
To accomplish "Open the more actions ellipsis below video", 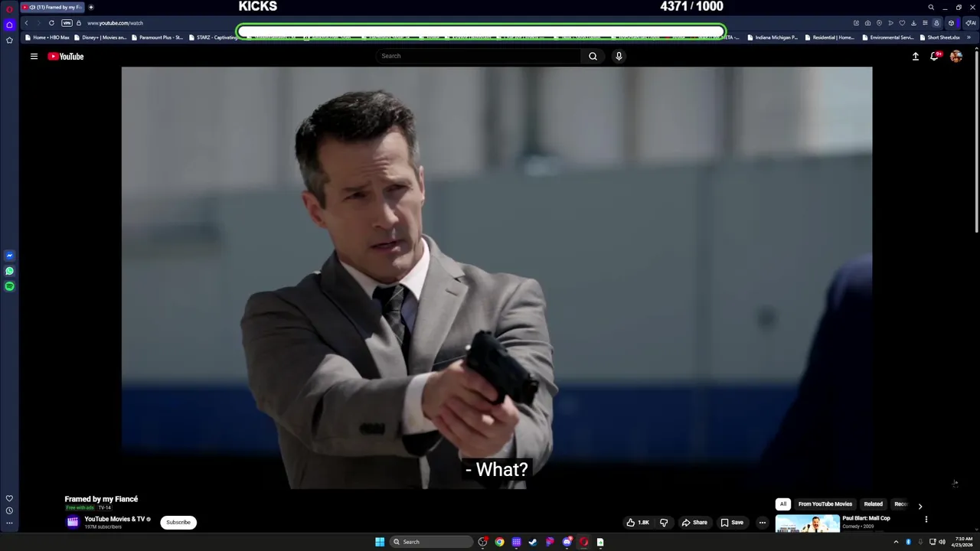I will point(762,523).
